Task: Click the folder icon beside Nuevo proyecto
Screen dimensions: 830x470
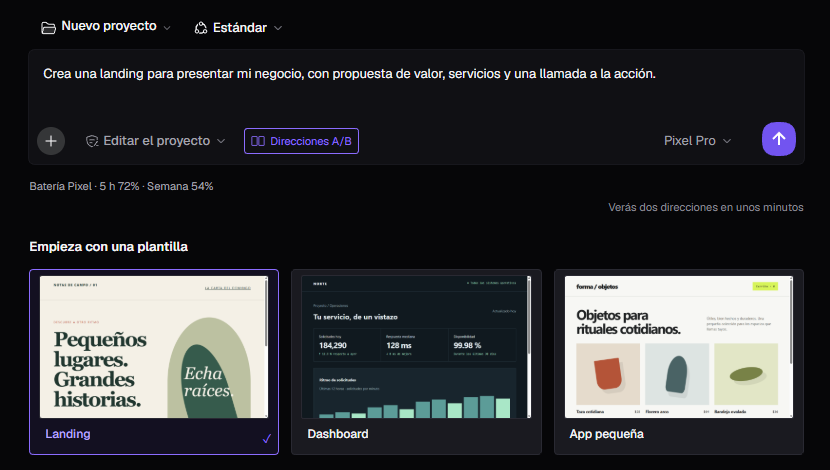Action: coord(48,28)
